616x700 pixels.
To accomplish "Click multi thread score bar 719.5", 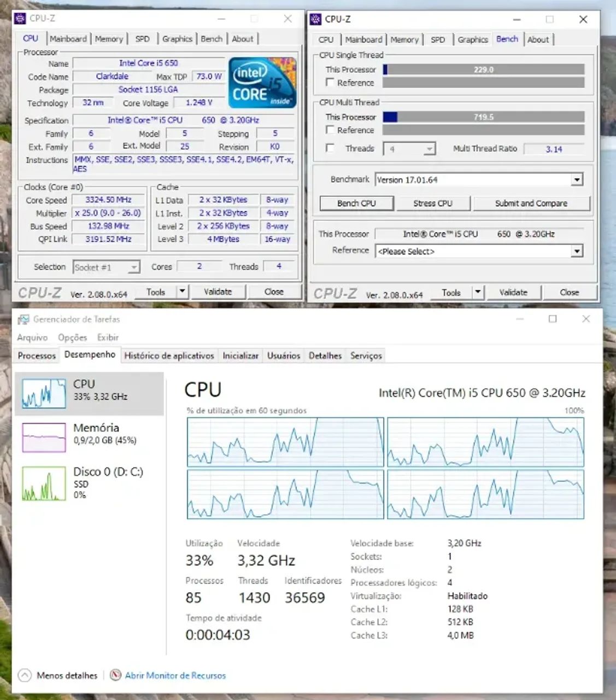I will point(484,117).
